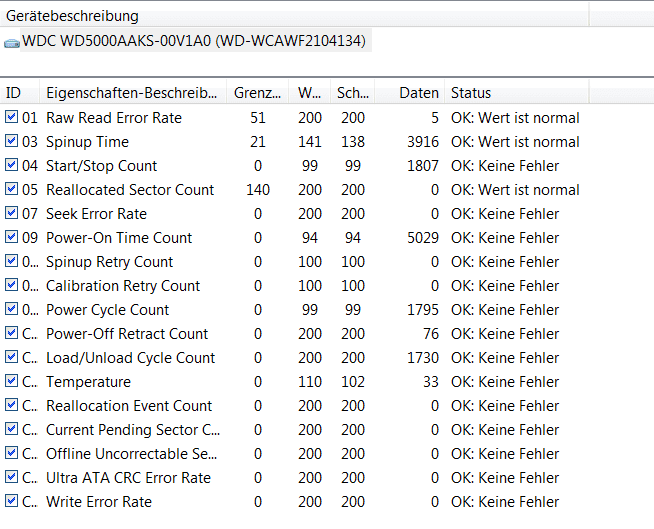Toggle the Ultra ATA CRC Error Rate checkbox
The width and height of the screenshot is (654, 529).
pos(11,477)
